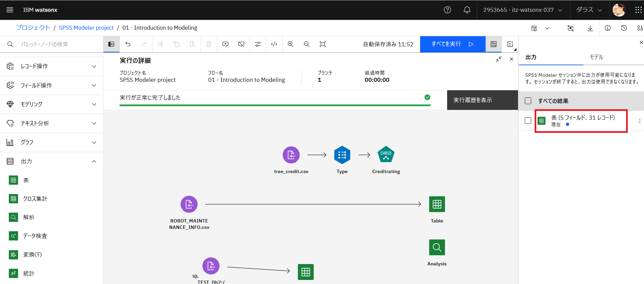
Task: Close the outputs side panel
Action: coord(641,43)
